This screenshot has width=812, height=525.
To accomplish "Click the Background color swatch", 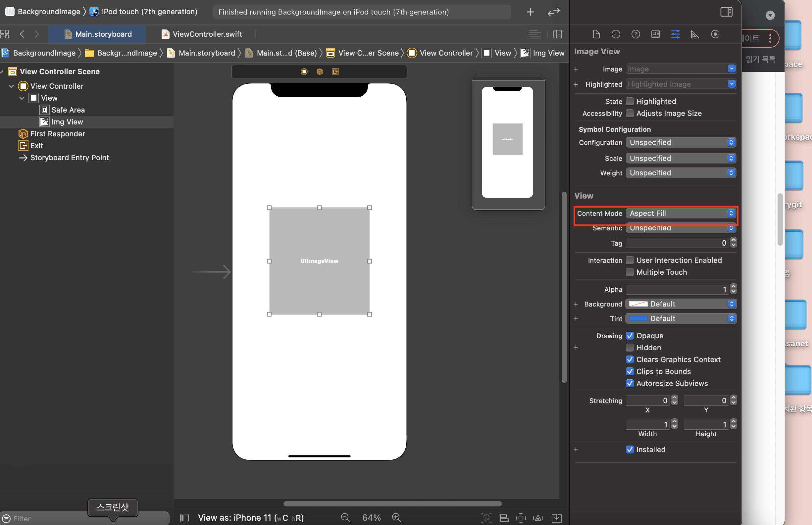I will tap(638, 304).
